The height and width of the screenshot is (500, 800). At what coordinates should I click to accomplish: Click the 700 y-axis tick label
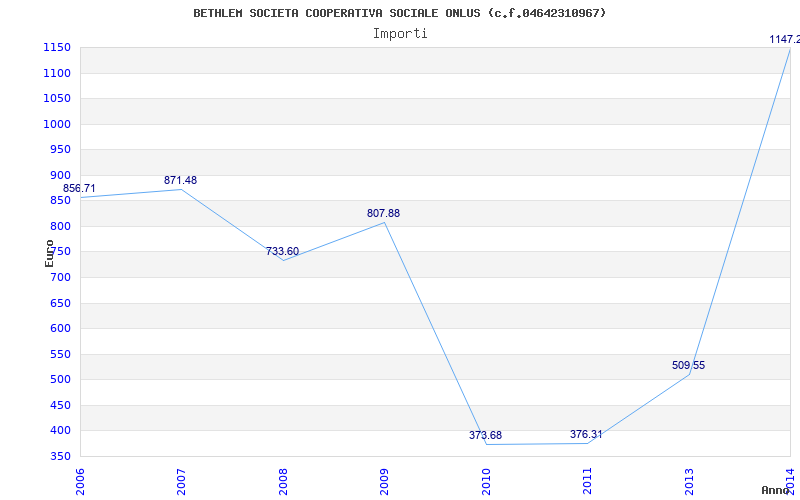point(60,277)
